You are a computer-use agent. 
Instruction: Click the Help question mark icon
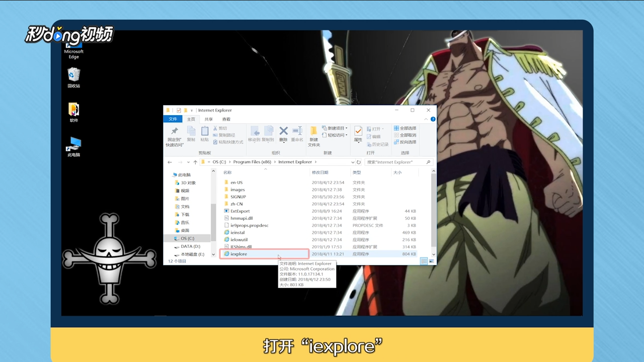click(x=433, y=119)
